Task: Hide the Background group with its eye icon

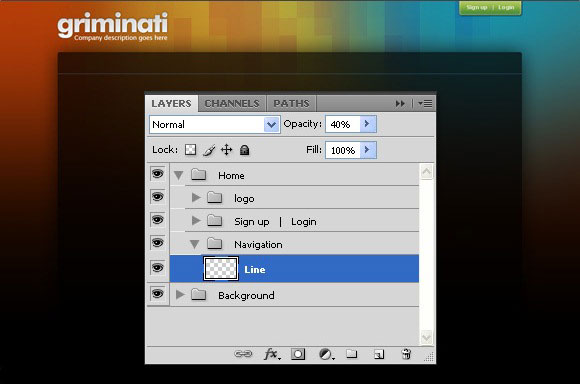Action: pyautogui.click(x=158, y=294)
